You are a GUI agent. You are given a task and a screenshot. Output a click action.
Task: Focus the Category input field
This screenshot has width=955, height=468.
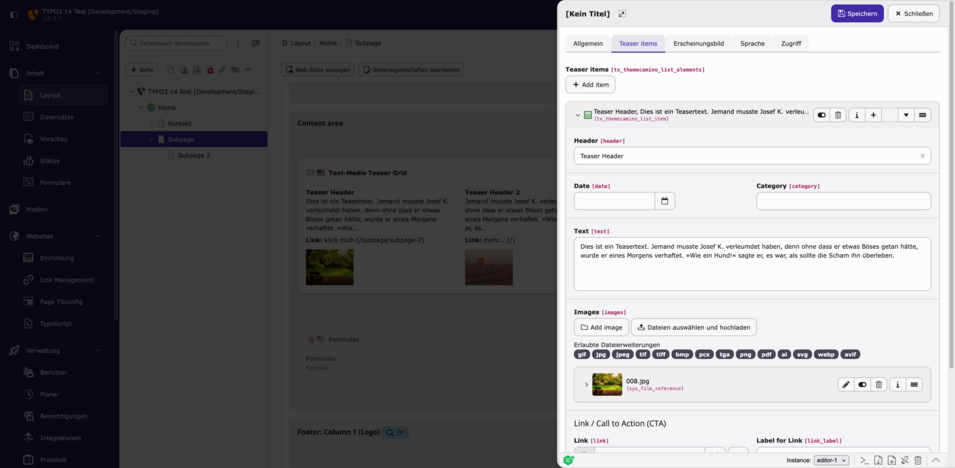coord(844,201)
